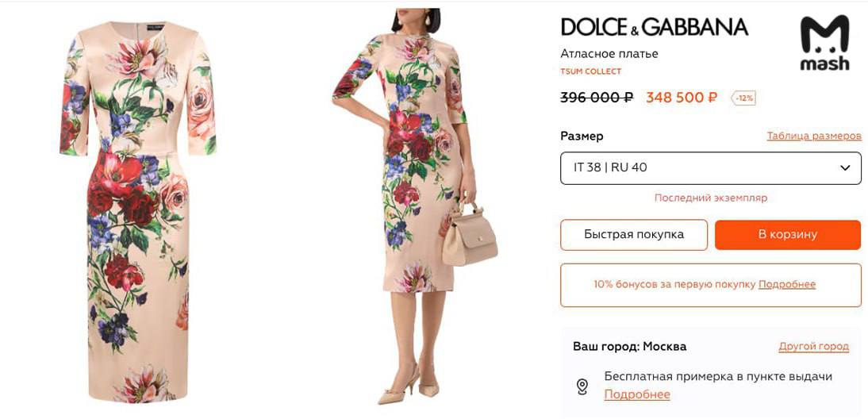The image size is (868, 419).
Task: Add the dress with В корзину button
Action: click(787, 234)
